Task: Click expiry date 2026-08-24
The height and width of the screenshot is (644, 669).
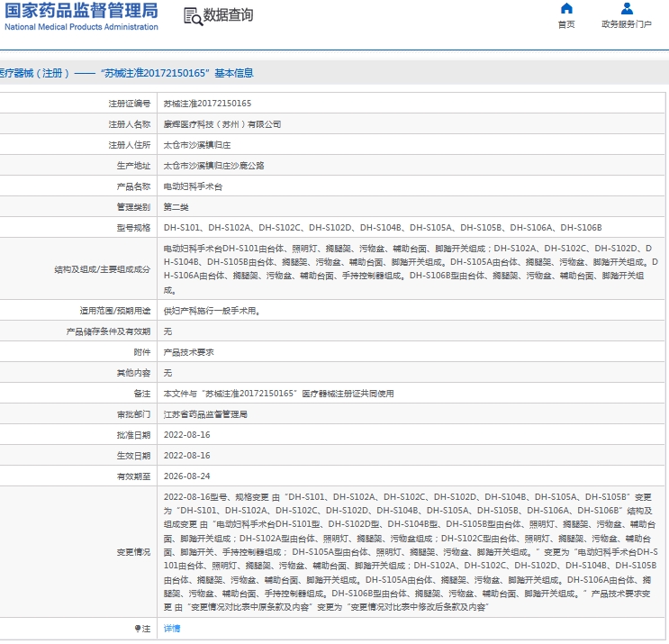Action: click(x=187, y=476)
